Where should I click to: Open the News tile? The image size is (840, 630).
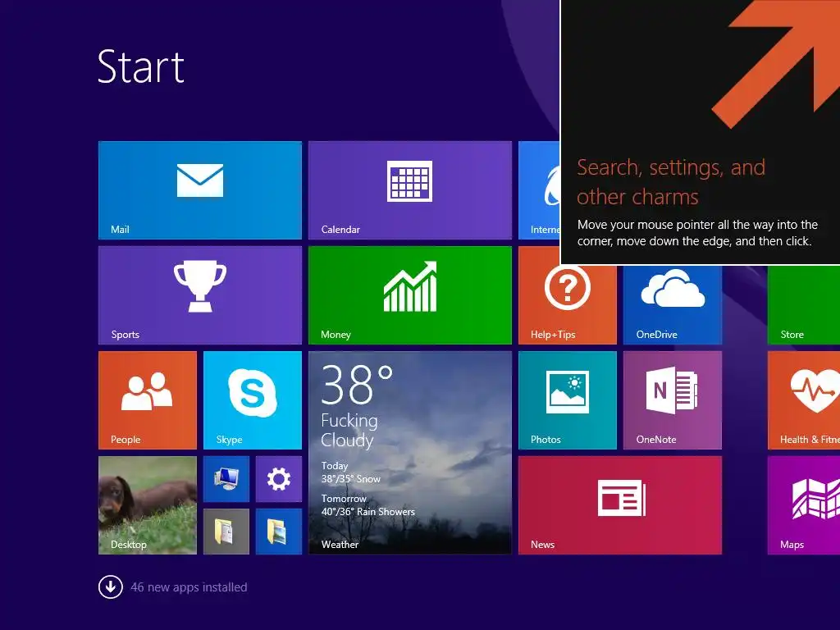click(x=620, y=505)
